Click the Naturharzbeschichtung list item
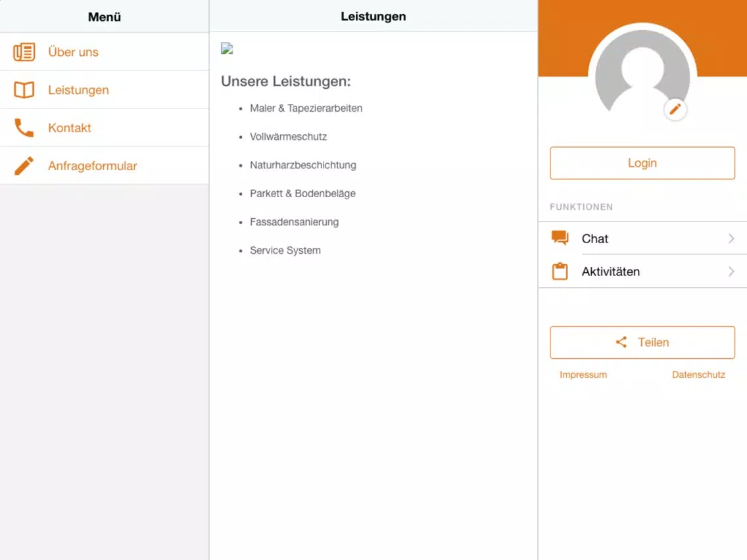 [303, 165]
